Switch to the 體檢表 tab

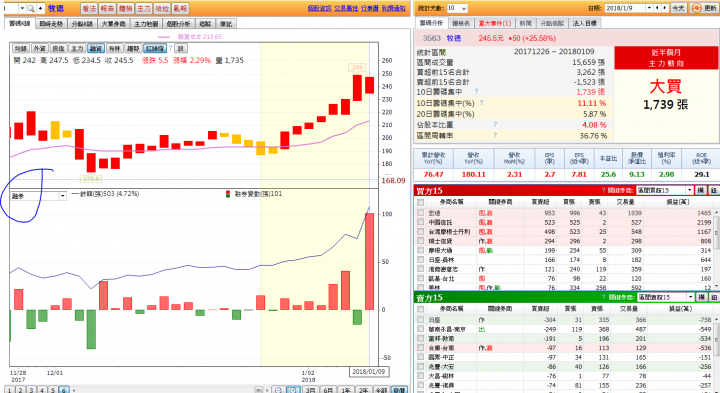(461, 23)
